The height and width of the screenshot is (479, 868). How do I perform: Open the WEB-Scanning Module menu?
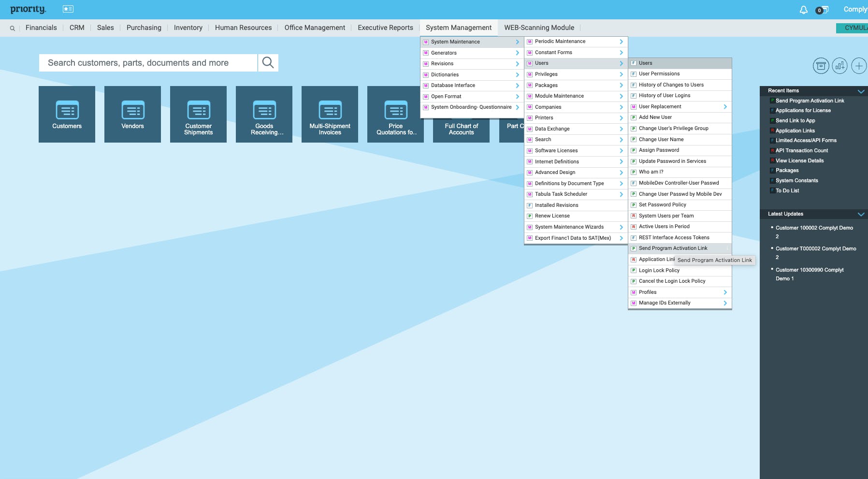pyautogui.click(x=539, y=28)
